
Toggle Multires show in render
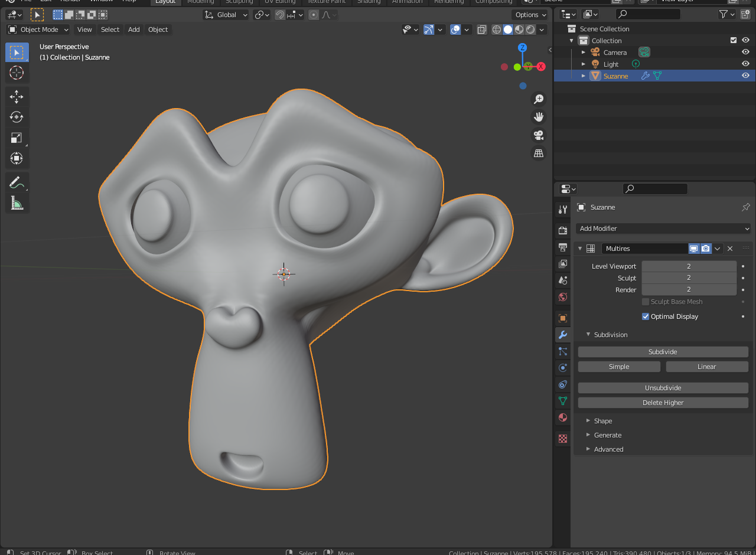click(706, 249)
